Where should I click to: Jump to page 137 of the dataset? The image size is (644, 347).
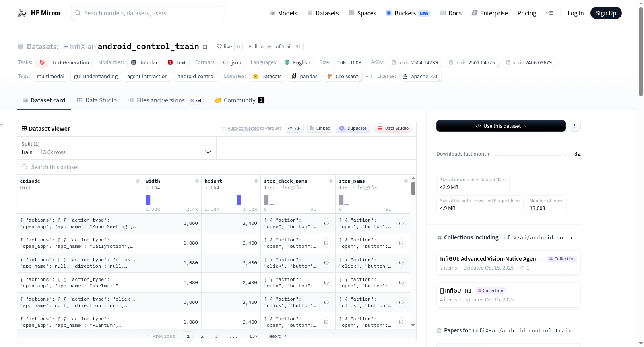(x=254, y=336)
